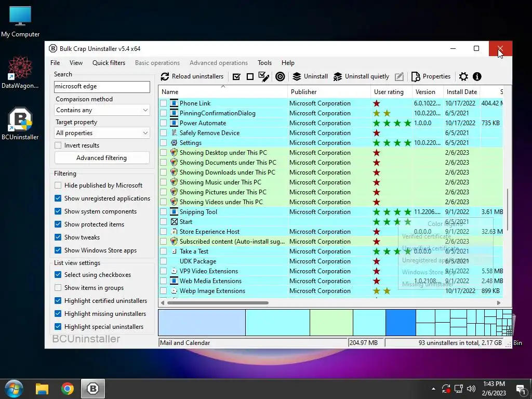The width and height of the screenshot is (532, 399).
Task: Open the Tools menu
Action: click(264, 63)
